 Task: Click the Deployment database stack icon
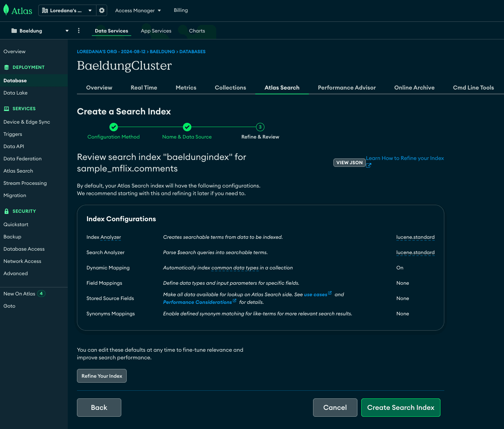[x=7, y=67]
